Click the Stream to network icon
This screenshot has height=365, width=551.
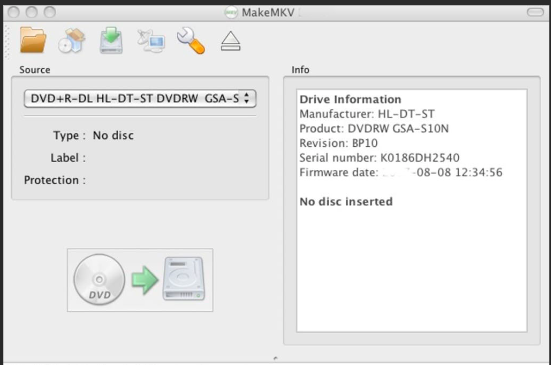pos(151,41)
